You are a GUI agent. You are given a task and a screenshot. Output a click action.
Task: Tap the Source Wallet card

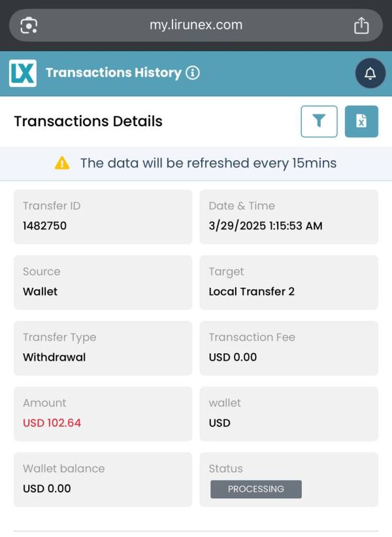point(103,282)
